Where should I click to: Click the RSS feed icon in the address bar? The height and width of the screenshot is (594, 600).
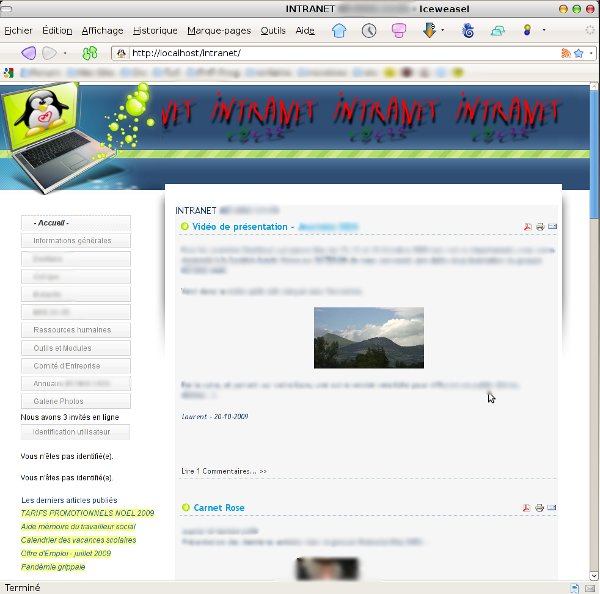click(566, 53)
